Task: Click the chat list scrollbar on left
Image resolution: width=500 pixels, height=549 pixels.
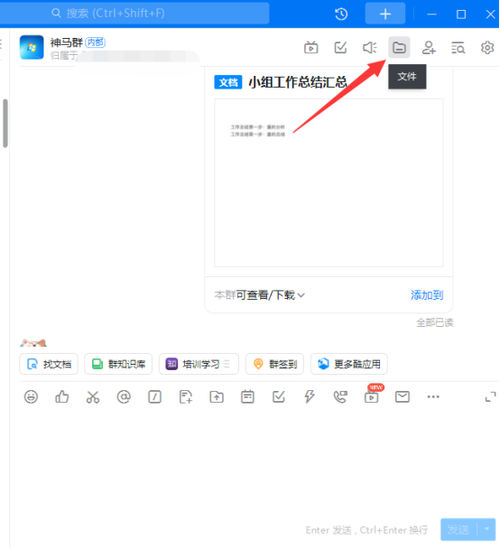Action: click(x=5, y=123)
